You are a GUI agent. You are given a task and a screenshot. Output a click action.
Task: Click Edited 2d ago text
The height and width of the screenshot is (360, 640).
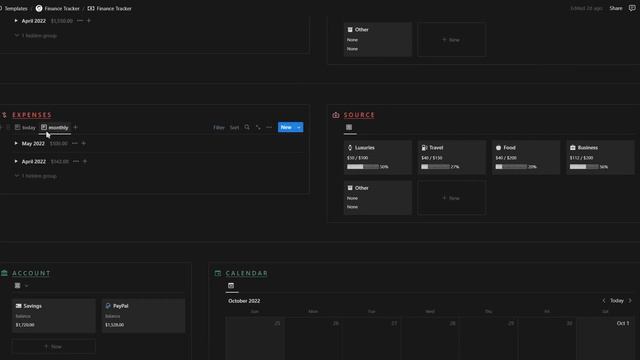click(587, 8)
